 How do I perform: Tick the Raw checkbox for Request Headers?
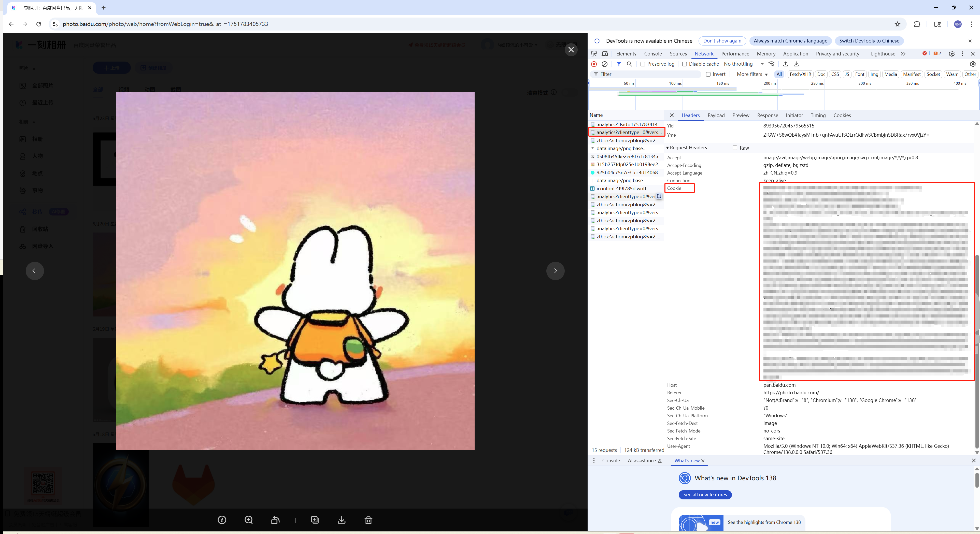[735, 148]
